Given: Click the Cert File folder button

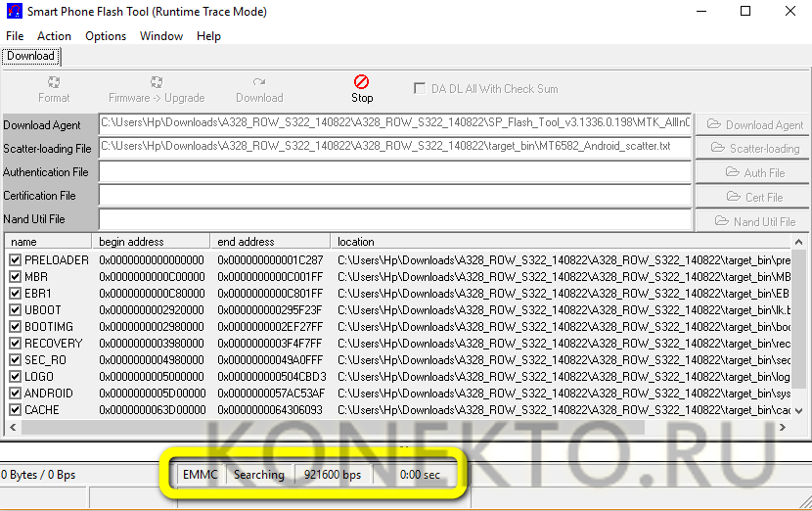Looking at the screenshot, I should click(x=754, y=197).
